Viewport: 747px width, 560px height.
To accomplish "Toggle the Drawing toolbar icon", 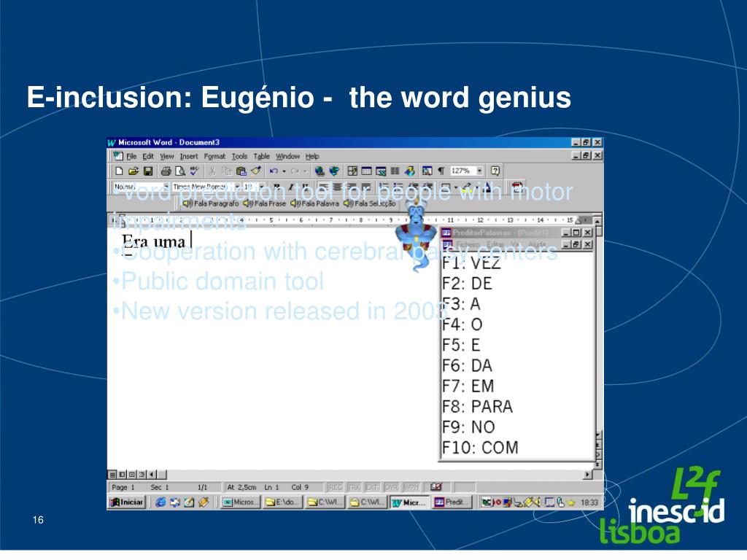I will click(x=409, y=171).
